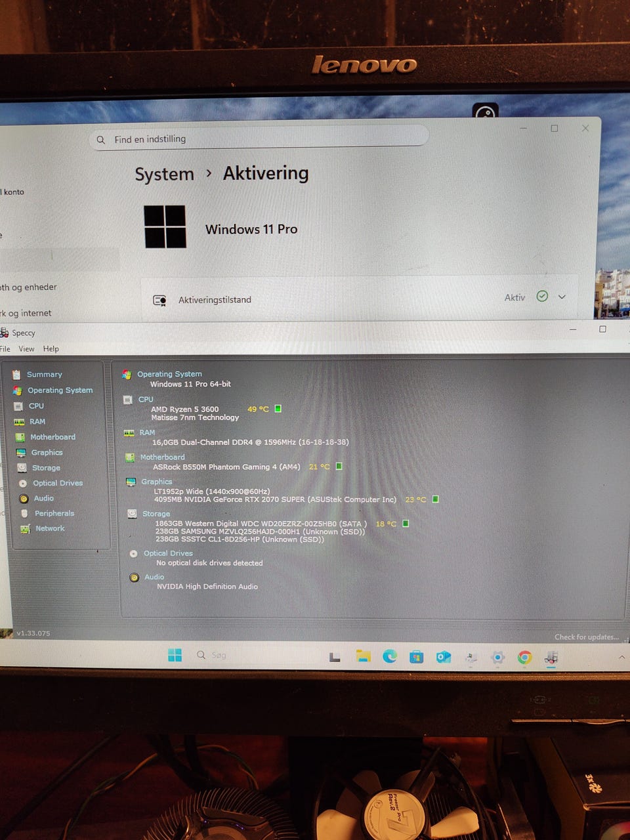Open Settings gear from taskbar
Screen dimensions: 630x840
498,657
